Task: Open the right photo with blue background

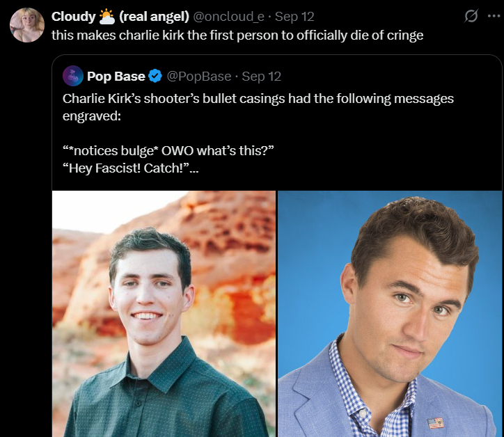Action: (x=390, y=314)
